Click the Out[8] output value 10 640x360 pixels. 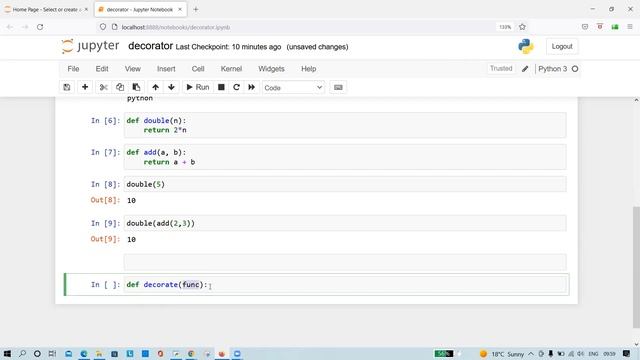coord(131,200)
